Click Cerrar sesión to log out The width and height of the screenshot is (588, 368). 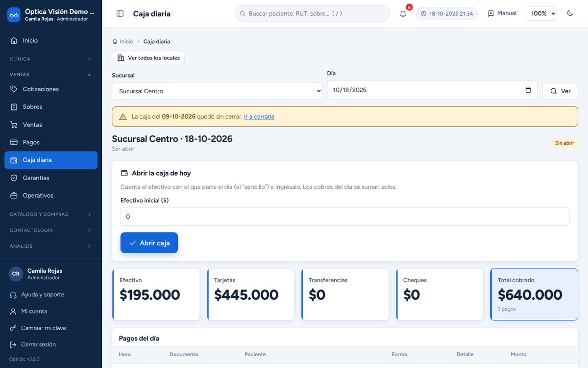pyautogui.click(x=51, y=344)
